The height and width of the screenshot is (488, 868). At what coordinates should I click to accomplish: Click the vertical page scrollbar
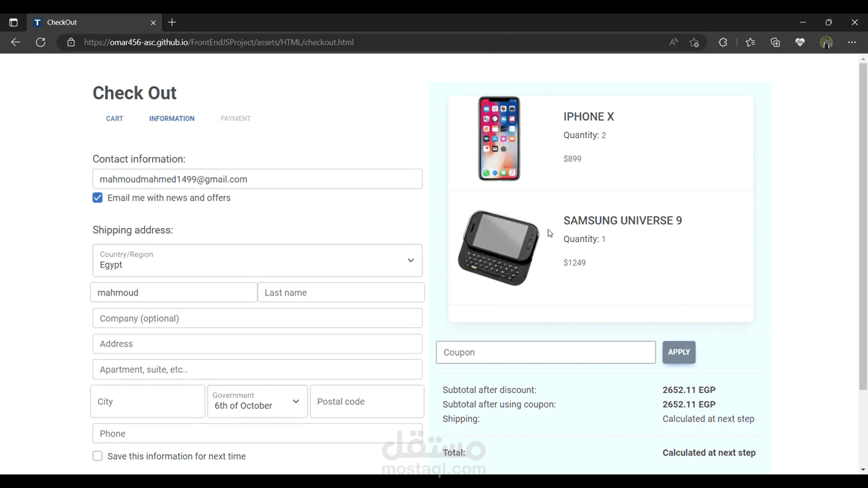[x=863, y=226]
